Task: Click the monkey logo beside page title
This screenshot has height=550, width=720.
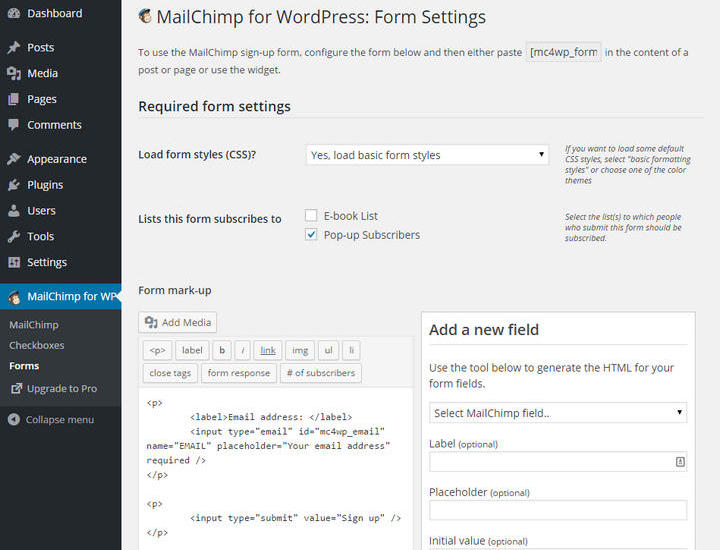Action: pyautogui.click(x=145, y=16)
